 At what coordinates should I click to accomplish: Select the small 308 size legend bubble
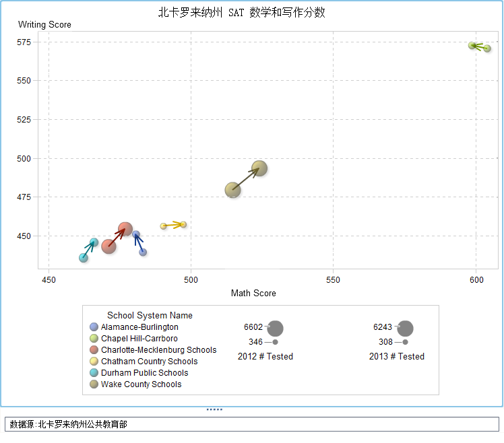pos(405,342)
